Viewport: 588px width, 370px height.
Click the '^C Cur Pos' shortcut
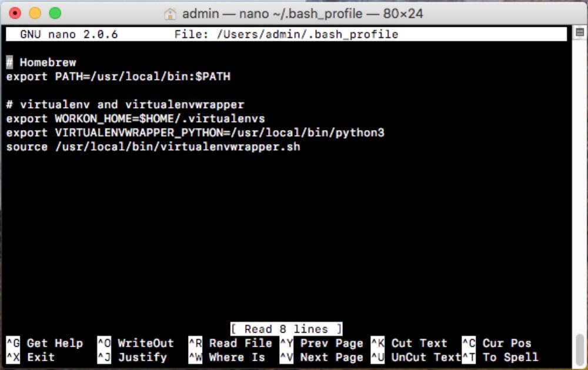(496, 343)
